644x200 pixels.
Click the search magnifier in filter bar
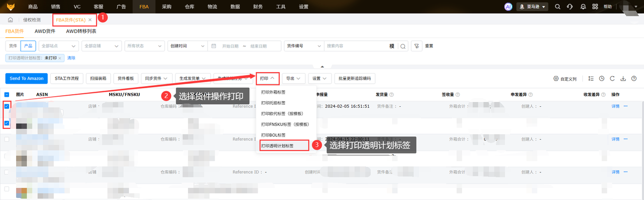(403, 46)
